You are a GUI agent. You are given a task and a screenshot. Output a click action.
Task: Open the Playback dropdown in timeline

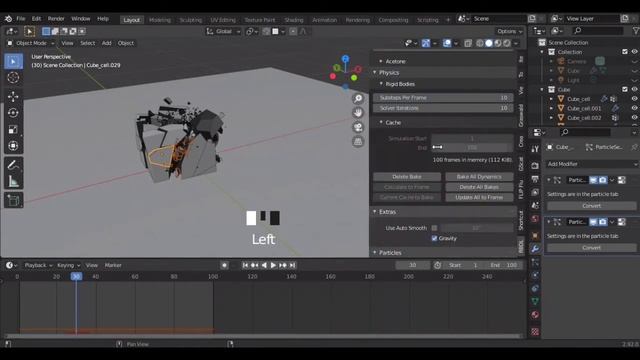[38, 265]
